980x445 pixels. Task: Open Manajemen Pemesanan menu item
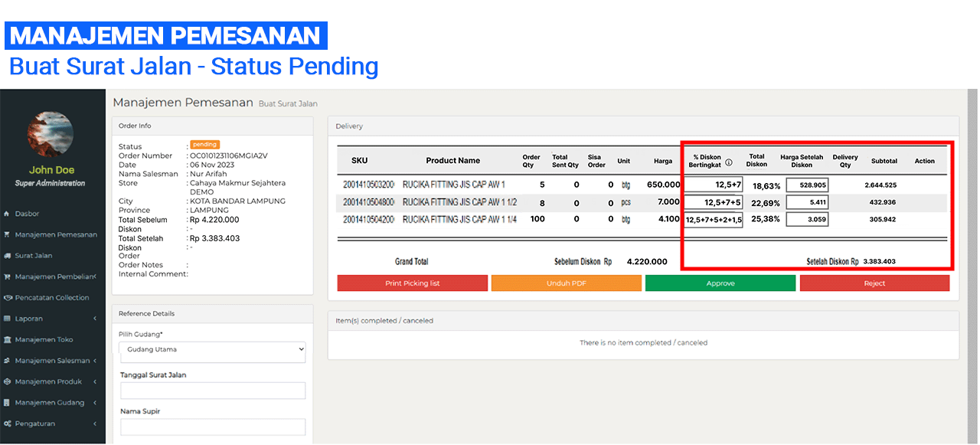[56, 234]
